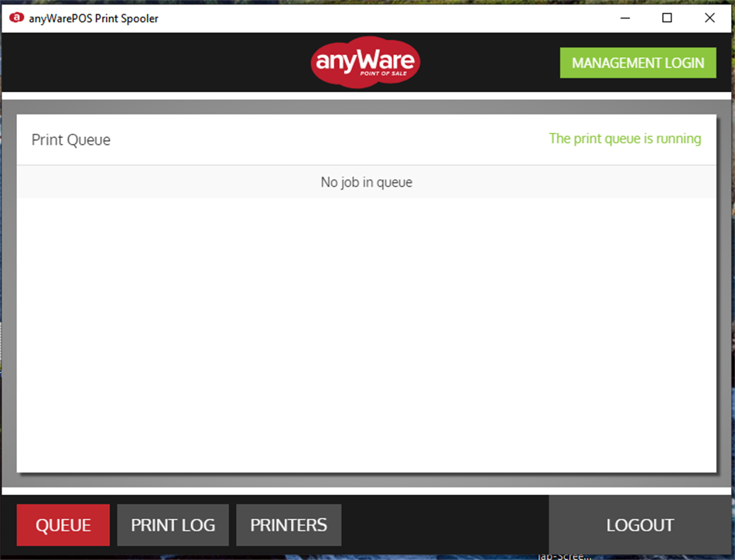
Task: Click the Print Queue panel header
Action: pos(70,139)
